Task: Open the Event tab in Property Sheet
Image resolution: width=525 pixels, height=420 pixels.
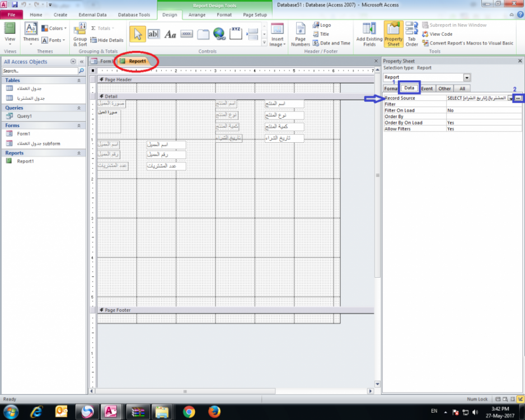Action: pyautogui.click(x=426, y=88)
